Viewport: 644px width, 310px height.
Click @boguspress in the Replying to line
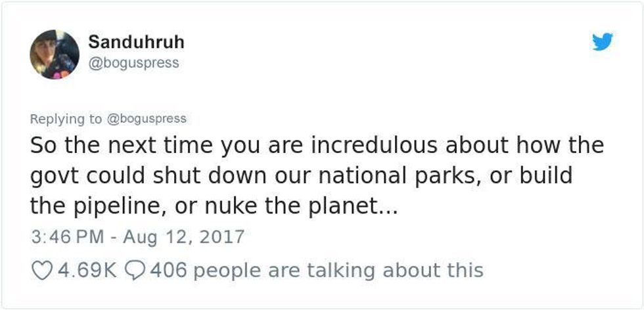tap(146, 119)
